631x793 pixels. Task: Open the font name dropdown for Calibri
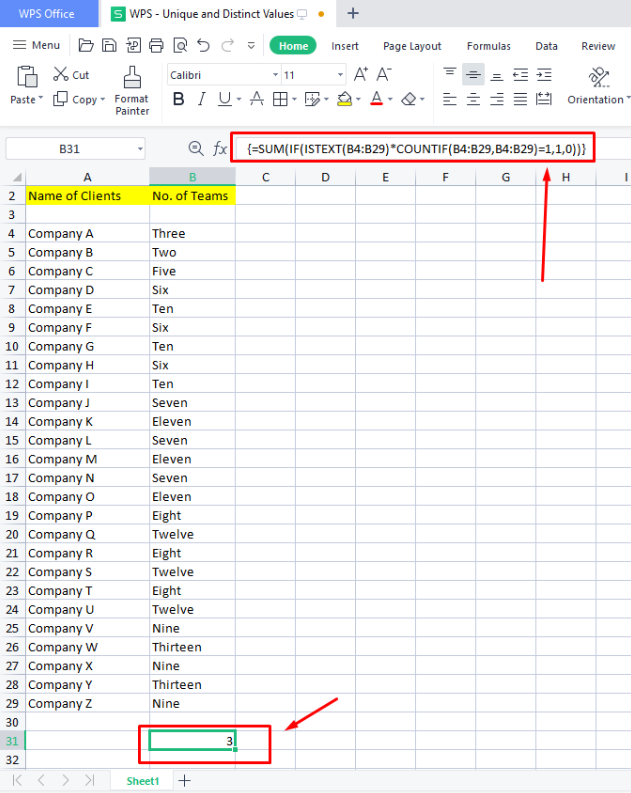[x=275, y=75]
